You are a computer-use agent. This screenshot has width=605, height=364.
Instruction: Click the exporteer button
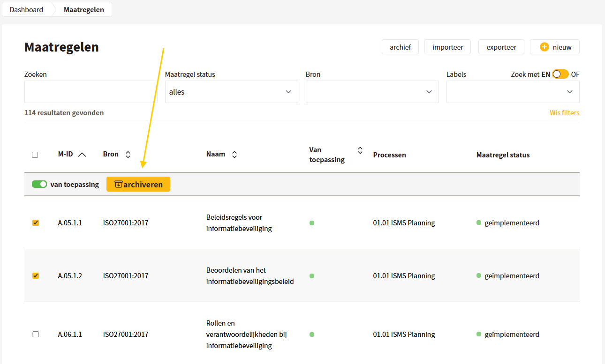(x=501, y=47)
